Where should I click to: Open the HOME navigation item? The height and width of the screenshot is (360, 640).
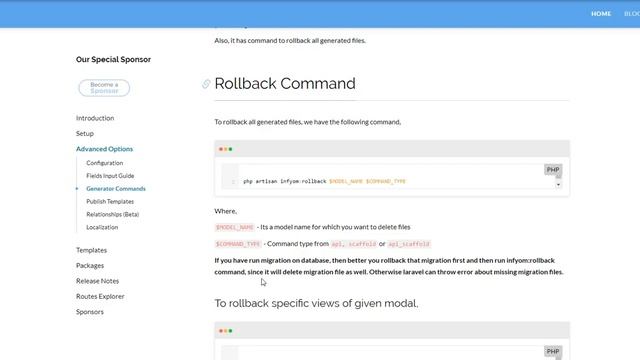pyautogui.click(x=601, y=14)
